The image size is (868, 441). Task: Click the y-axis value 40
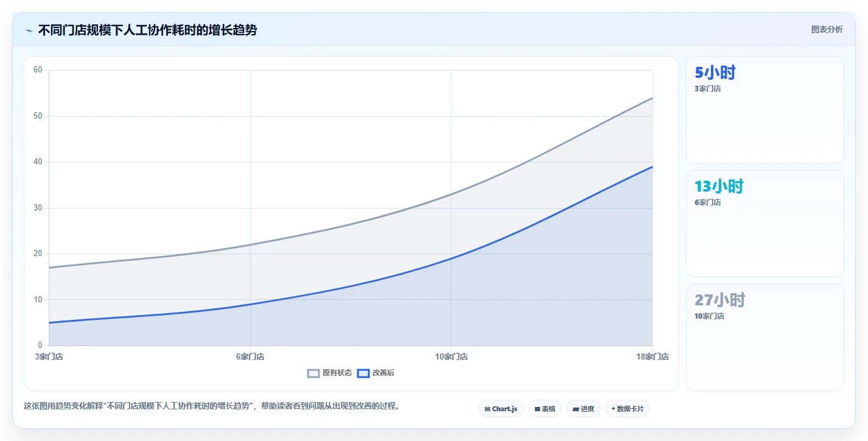click(38, 162)
